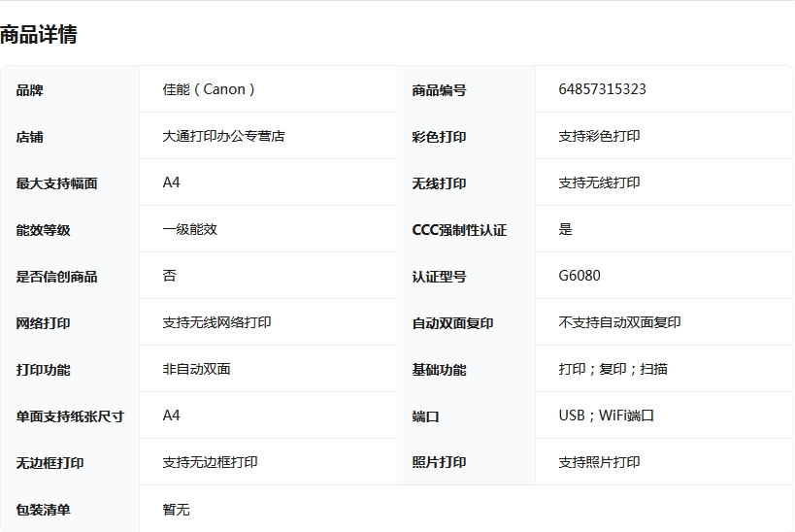Click the 支持无线网络打印 value
Image resolution: width=795 pixels, height=532 pixels.
[217, 322]
